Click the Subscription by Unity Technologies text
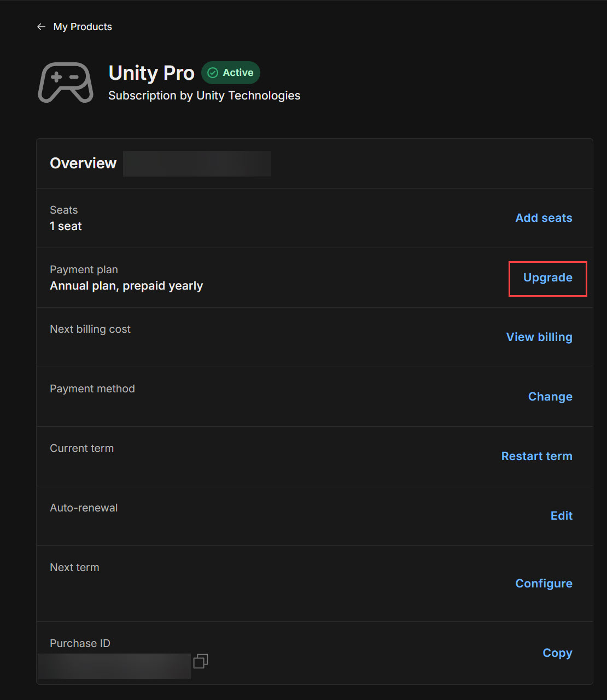Screen dimensions: 607x700 [x=204, y=96]
